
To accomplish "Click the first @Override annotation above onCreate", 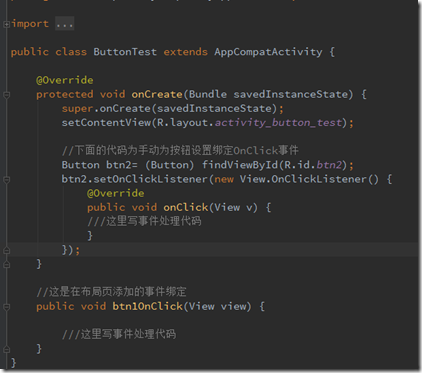I will click(65, 80).
